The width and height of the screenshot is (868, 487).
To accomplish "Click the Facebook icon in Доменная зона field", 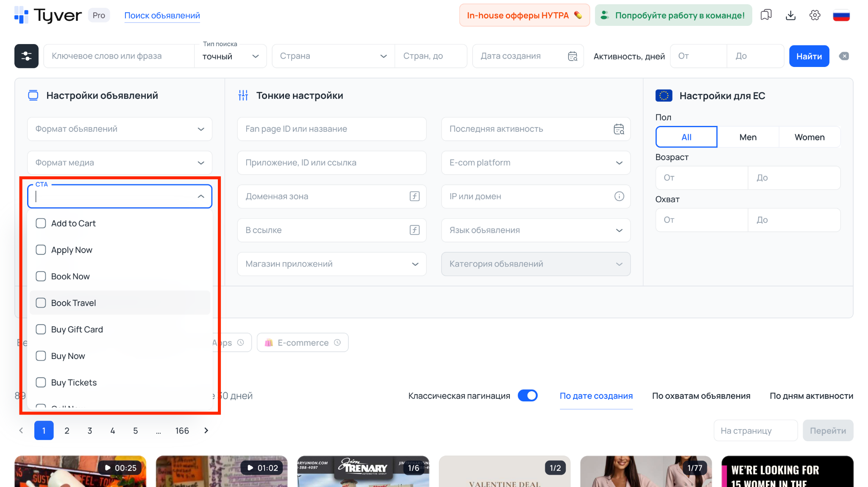I will [x=414, y=196].
